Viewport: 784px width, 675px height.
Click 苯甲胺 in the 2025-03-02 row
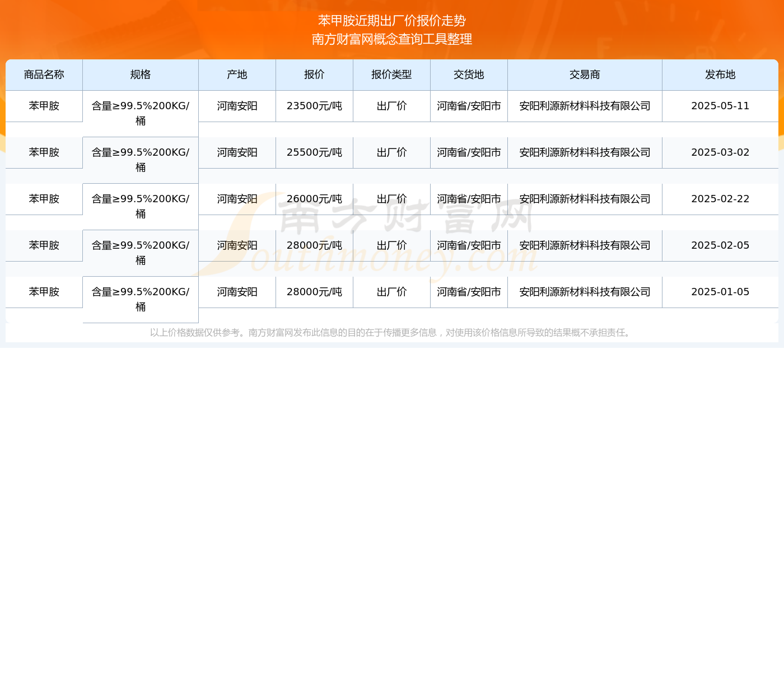[x=44, y=152]
